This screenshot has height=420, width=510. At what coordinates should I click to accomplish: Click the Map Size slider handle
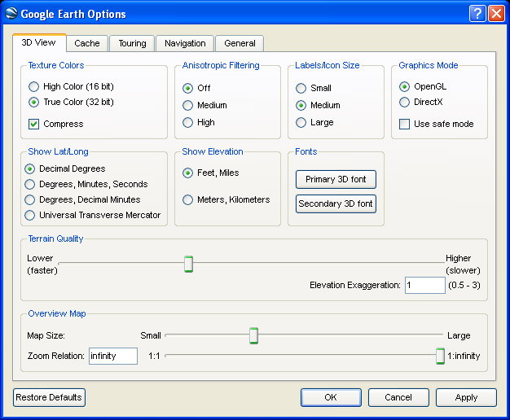[253, 335]
